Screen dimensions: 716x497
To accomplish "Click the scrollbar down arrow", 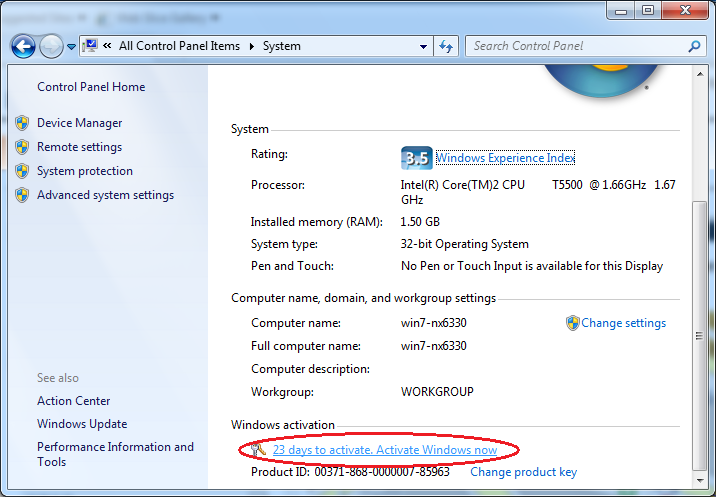I will tap(700, 480).
